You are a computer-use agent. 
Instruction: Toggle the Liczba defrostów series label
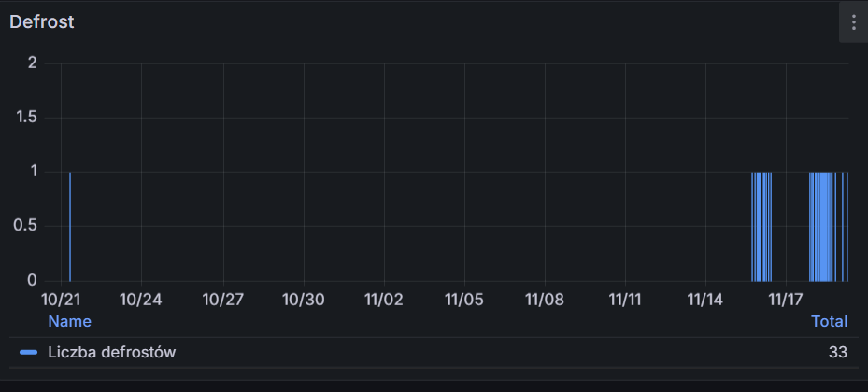(x=112, y=352)
